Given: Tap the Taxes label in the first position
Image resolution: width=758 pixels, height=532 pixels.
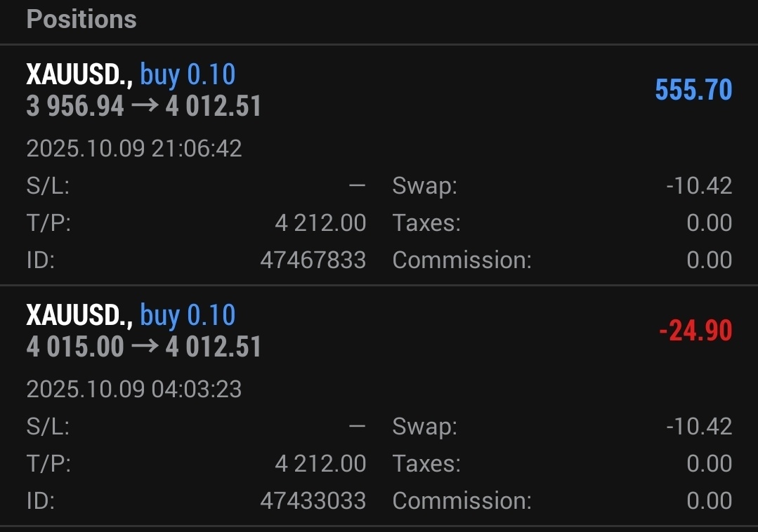Looking at the screenshot, I should coord(426,223).
